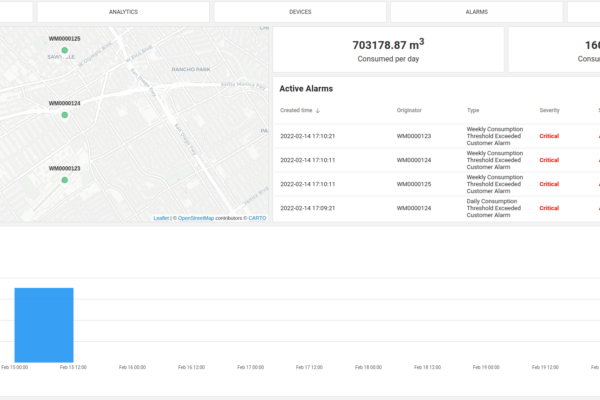Click originator WM0000123 in alarms table

pos(414,136)
